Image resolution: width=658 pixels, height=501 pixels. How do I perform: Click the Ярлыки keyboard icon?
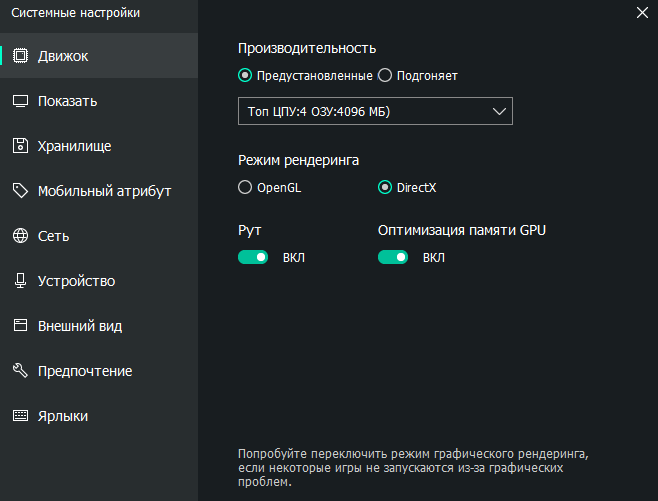click(x=20, y=416)
